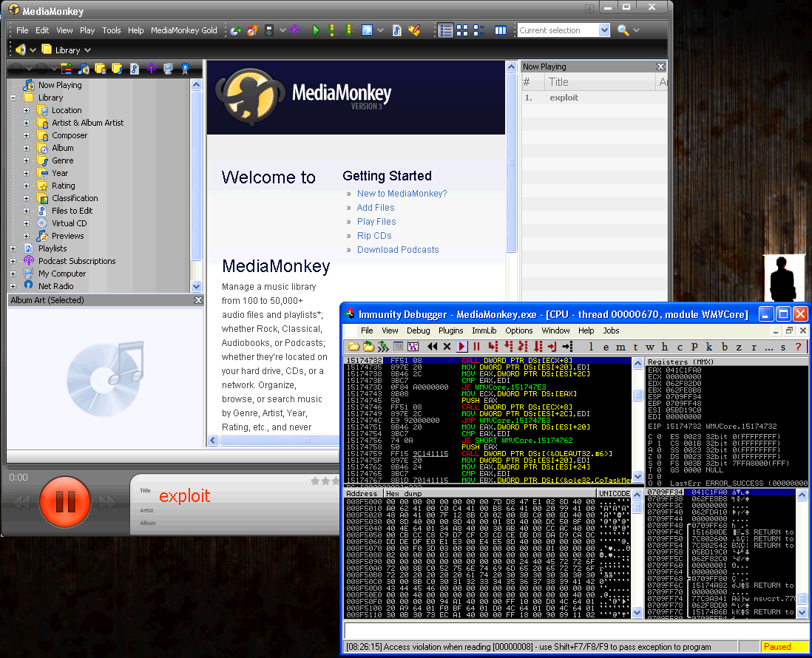Open the Current selection search dropdown

tap(603, 30)
